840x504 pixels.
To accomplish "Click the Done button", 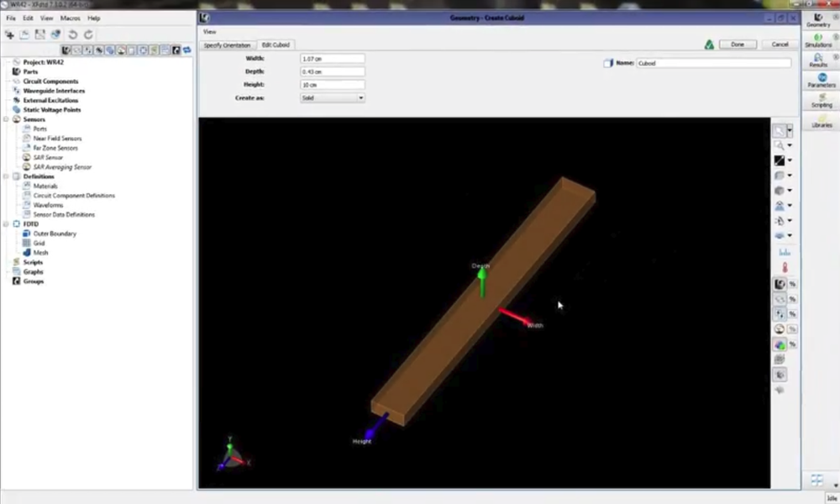I will pyautogui.click(x=738, y=45).
